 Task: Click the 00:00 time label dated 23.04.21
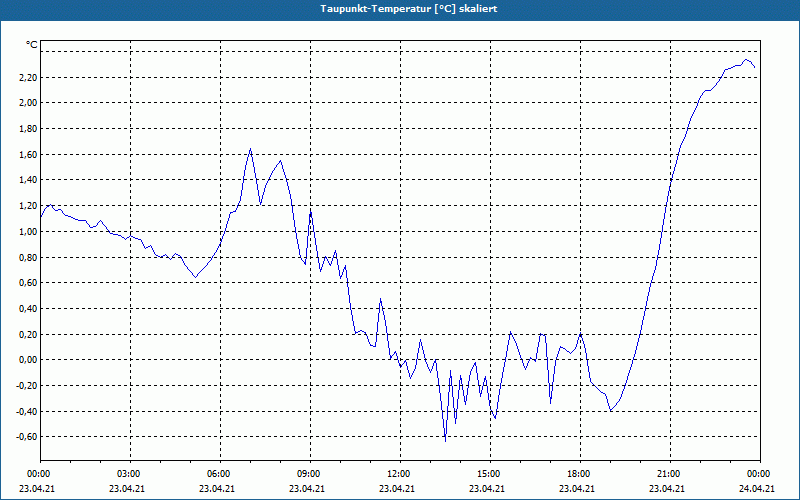tap(37, 474)
